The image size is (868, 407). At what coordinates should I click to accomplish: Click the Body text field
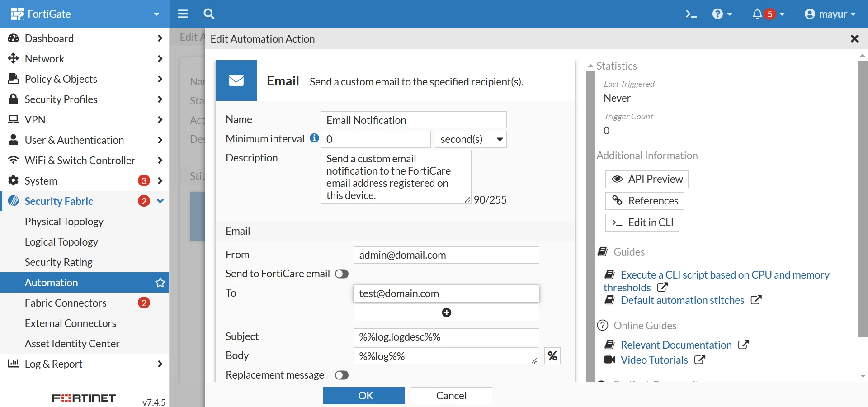(x=445, y=356)
